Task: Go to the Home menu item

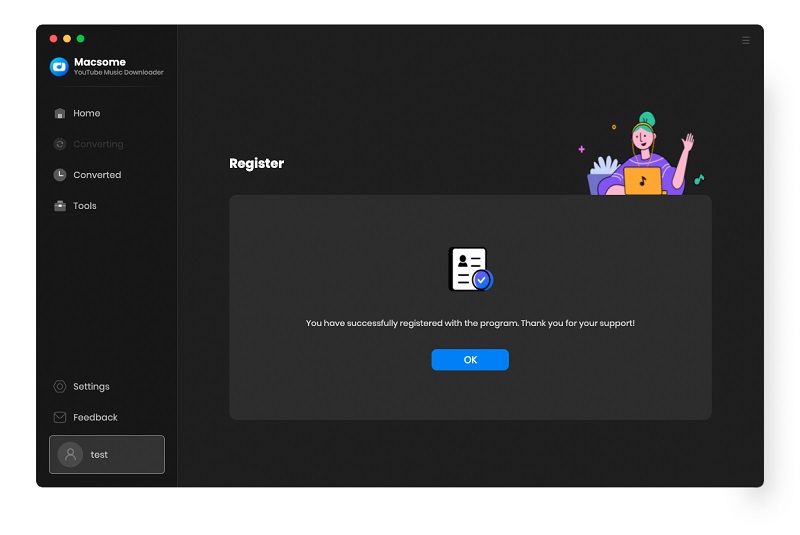Action: coord(87,113)
